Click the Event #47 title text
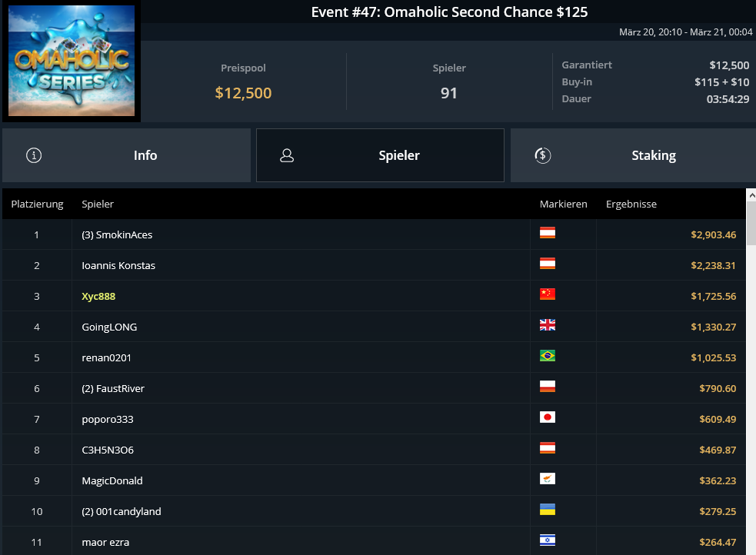 click(449, 12)
